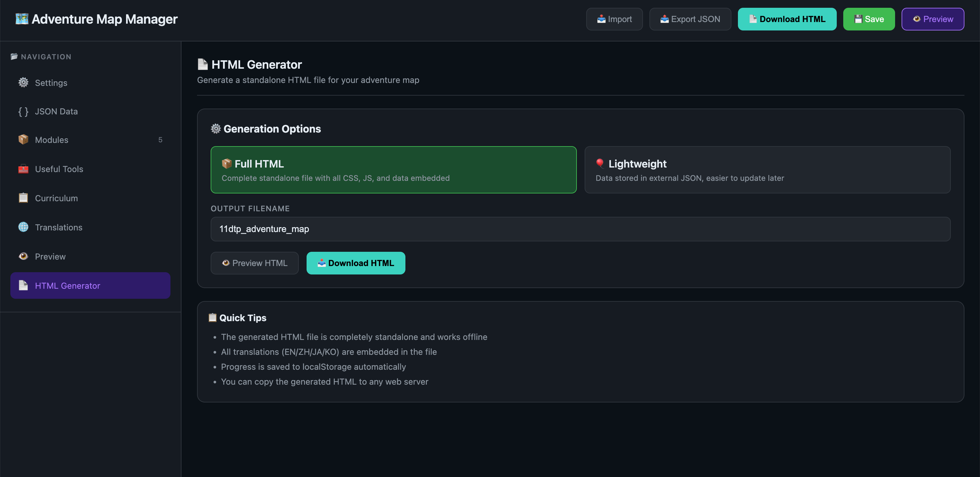Viewport: 980px width, 477px height.
Task: Click the Import button
Action: point(614,19)
